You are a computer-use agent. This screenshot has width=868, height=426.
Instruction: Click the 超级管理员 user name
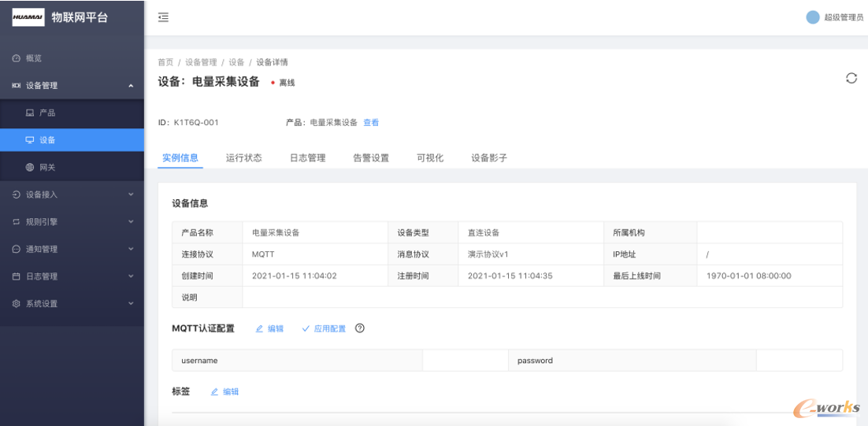coord(844,17)
